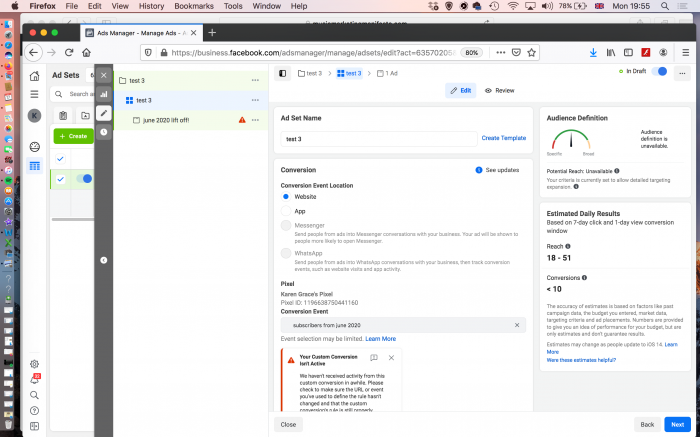This screenshot has width=700, height=437.
Task: Toggle the ad set switch in the table row
Action: point(84,179)
